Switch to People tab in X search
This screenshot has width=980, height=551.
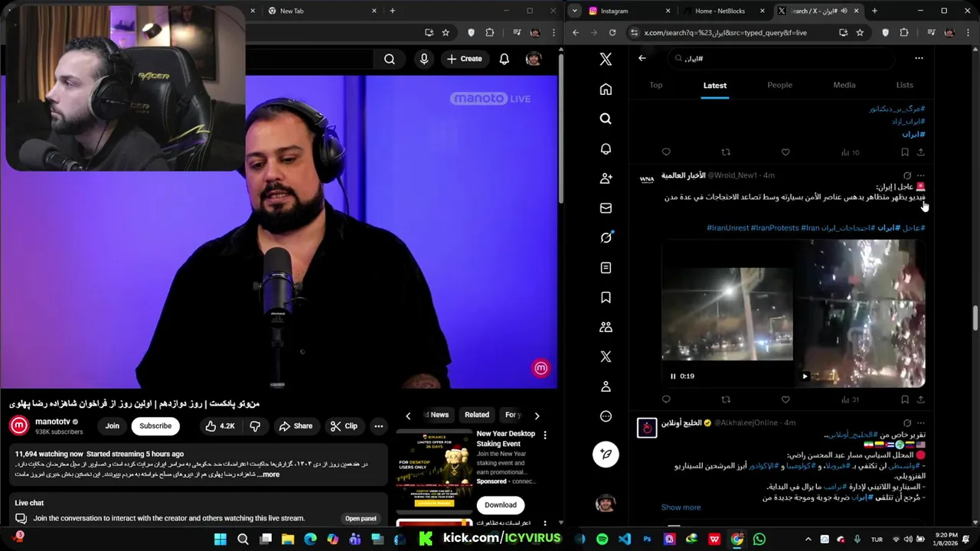tap(779, 85)
